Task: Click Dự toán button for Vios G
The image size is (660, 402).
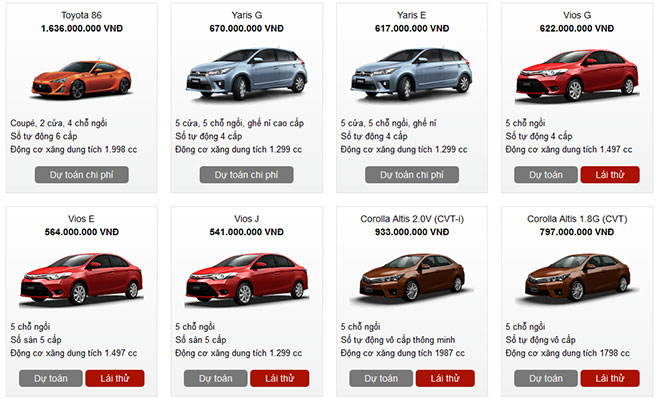Action: tap(546, 175)
